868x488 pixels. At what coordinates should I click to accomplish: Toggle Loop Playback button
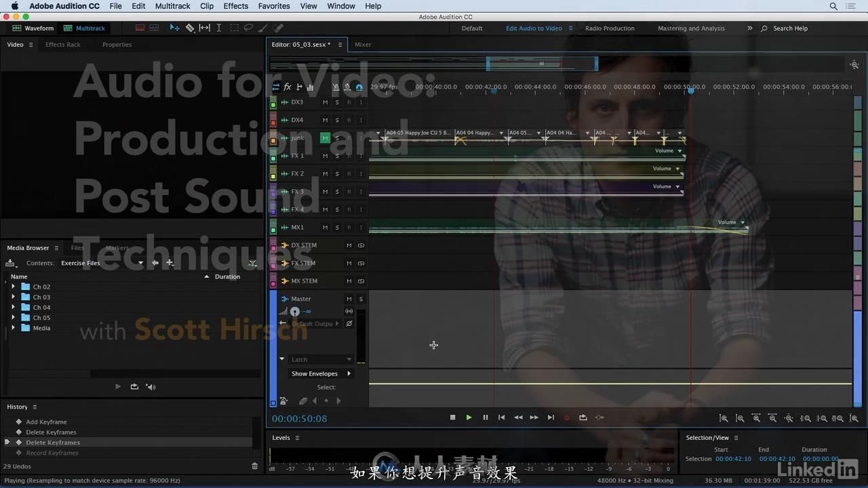583,418
